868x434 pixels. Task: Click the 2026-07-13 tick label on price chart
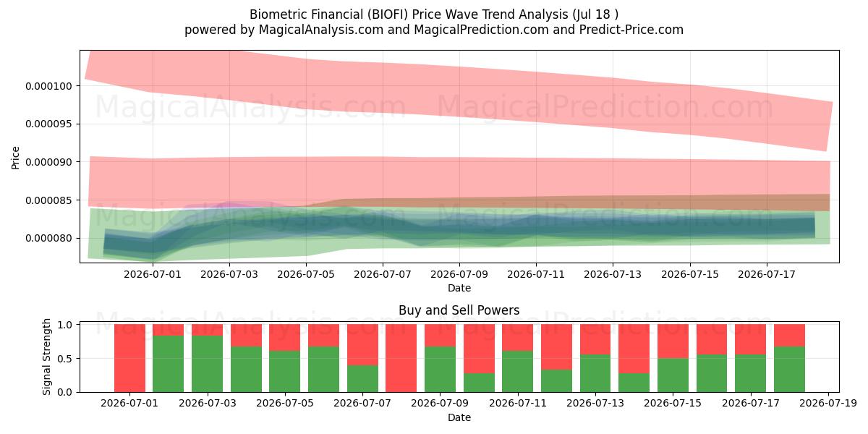pyautogui.click(x=613, y=275)
